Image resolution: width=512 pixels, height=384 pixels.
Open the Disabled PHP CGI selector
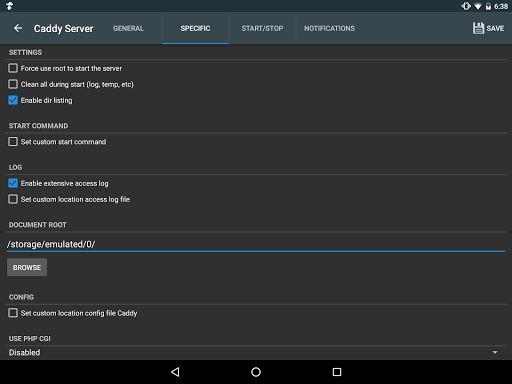click(x=256, y=352)
